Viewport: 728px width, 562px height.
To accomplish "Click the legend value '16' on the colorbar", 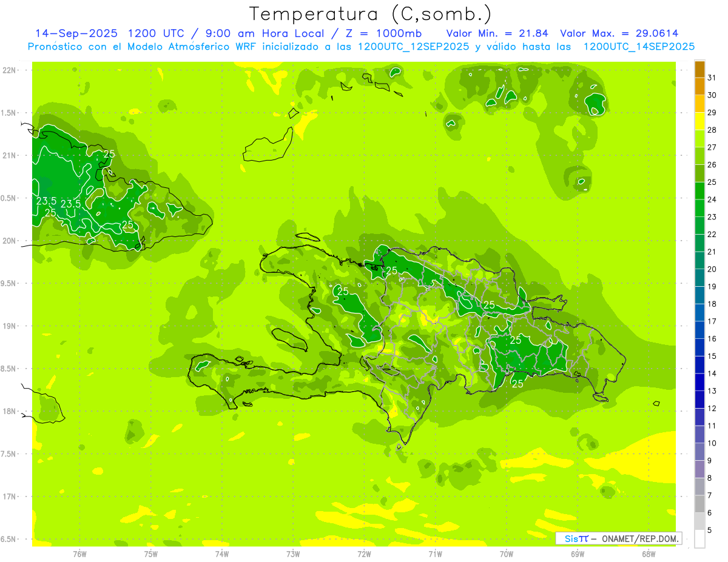I will click(x=712, y=339).
